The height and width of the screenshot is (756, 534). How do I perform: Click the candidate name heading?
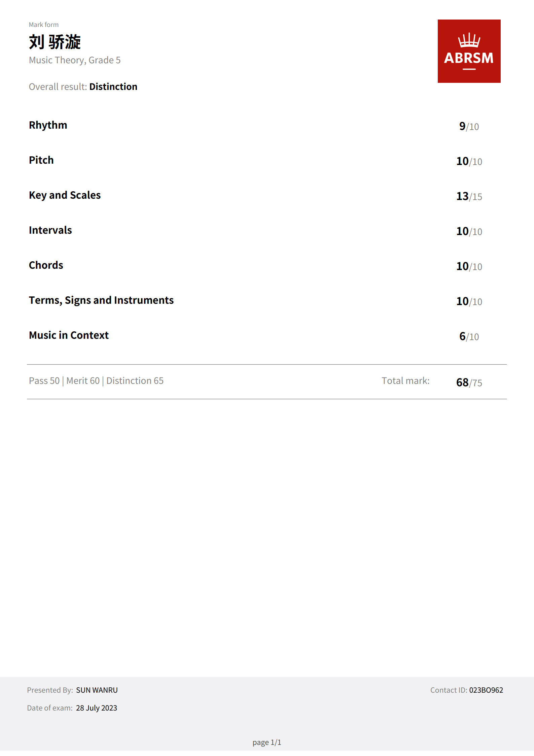(x=55, y=42)
